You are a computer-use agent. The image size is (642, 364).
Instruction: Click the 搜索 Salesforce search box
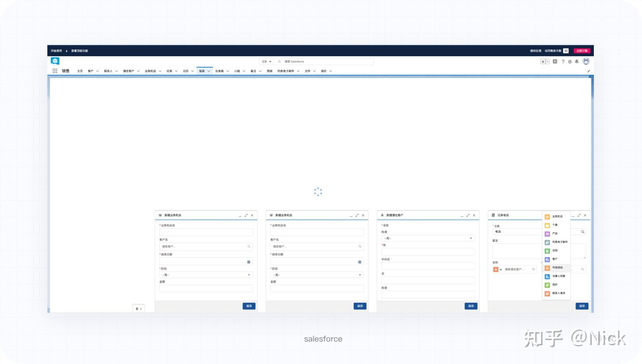(325, 61)
